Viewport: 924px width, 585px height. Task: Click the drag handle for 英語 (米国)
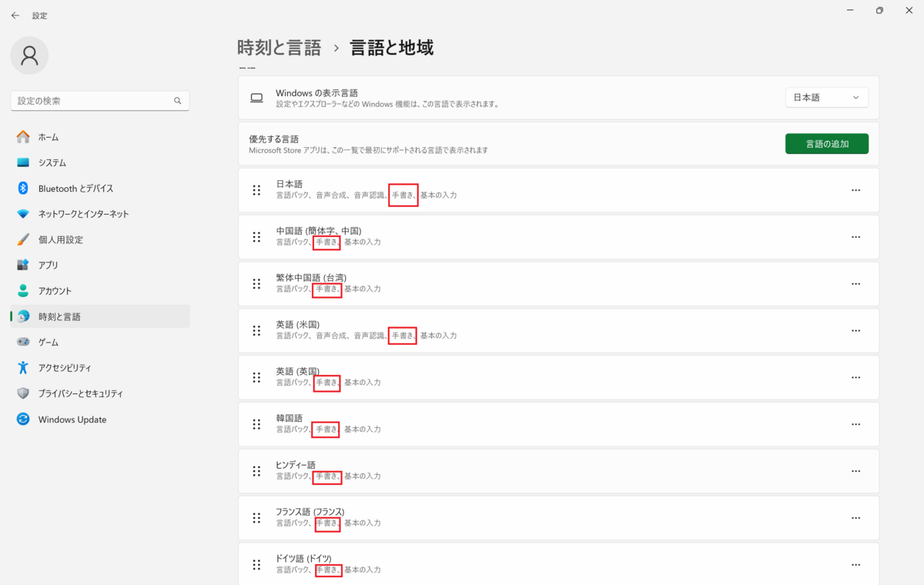256,330
